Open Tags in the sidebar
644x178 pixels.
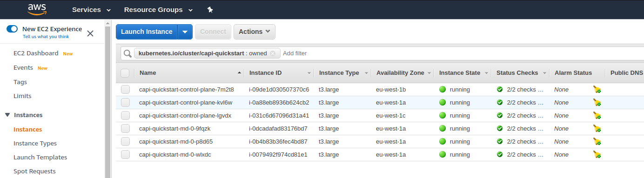point(20,82)
